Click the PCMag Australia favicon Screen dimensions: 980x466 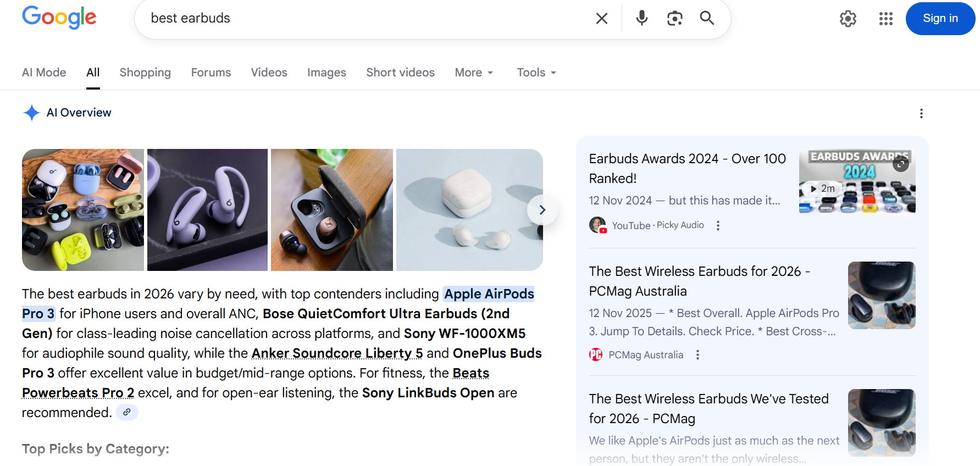click(596, 354)
